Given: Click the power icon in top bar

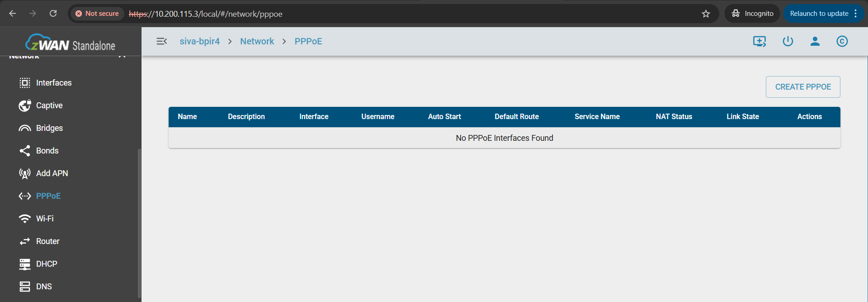Looking at the screenshot, I should click(x=788, y=41).
